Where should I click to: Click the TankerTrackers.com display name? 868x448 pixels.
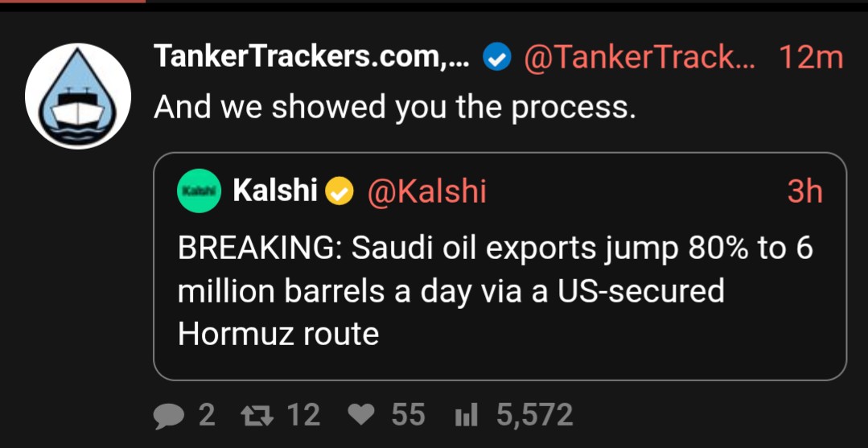click(311, 56)
